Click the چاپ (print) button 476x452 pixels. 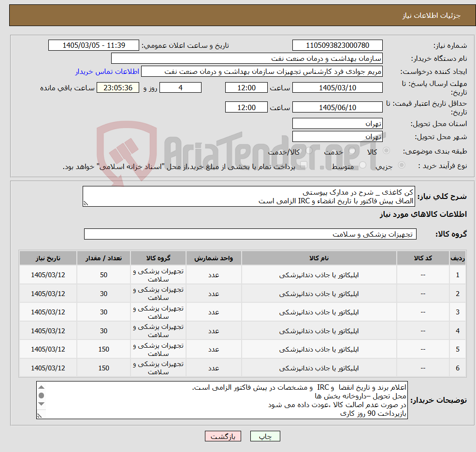tap(265, 436)
